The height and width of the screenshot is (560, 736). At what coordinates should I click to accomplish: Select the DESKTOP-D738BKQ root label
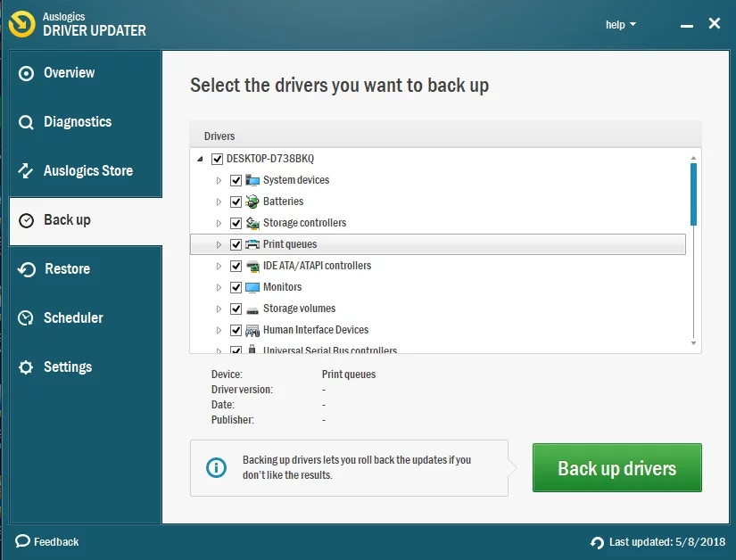[x=270, y=159]
